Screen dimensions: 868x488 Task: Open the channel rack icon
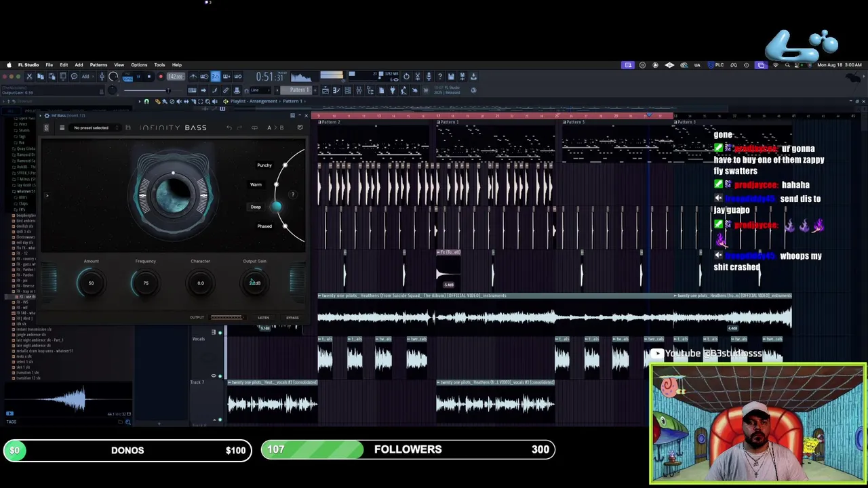click(x=347, y=90)
